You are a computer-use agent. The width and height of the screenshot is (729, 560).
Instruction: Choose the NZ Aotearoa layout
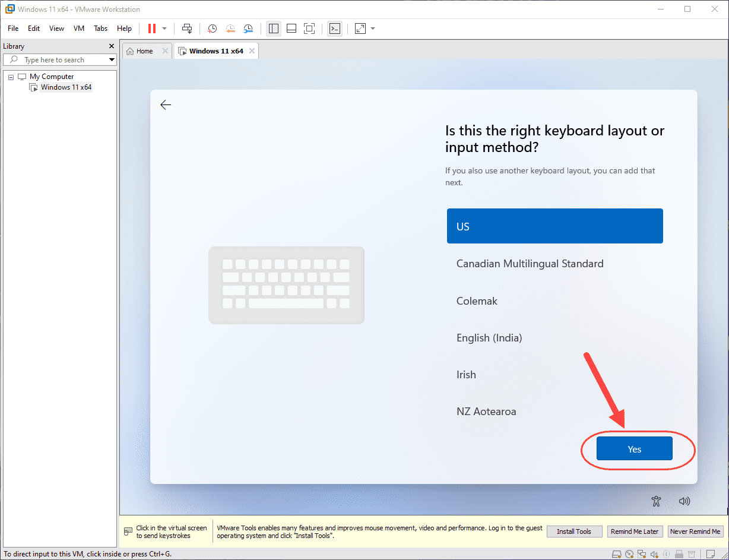pyautogui.click(x=554, y=412)
